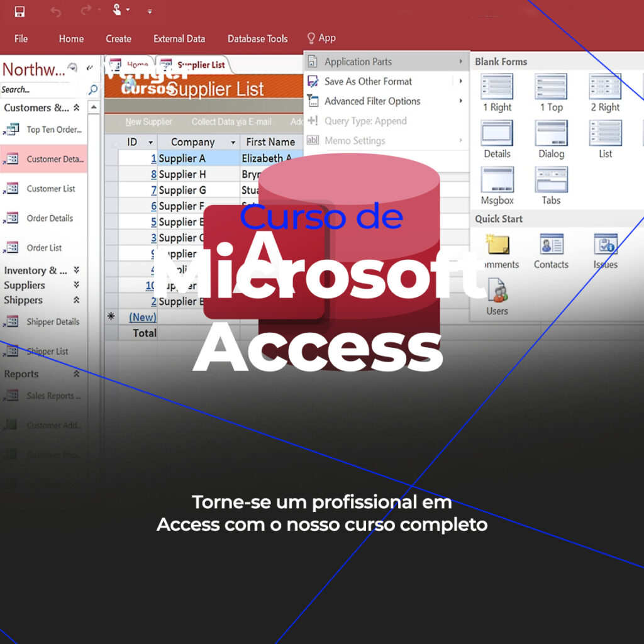The image size is (644, 644).
Task: Click the navigation pane Search field
Action: tap(43, 89)
